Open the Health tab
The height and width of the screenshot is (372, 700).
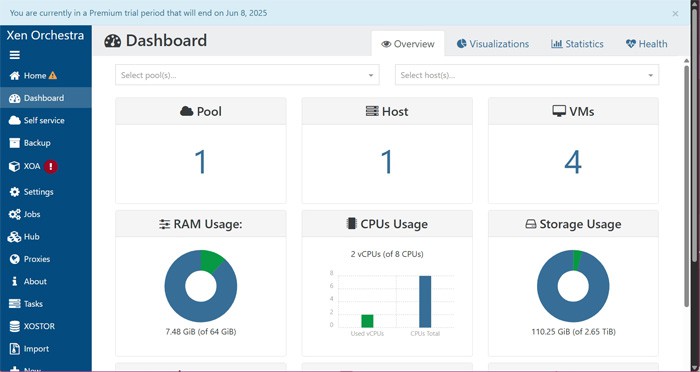click(646, 44)
